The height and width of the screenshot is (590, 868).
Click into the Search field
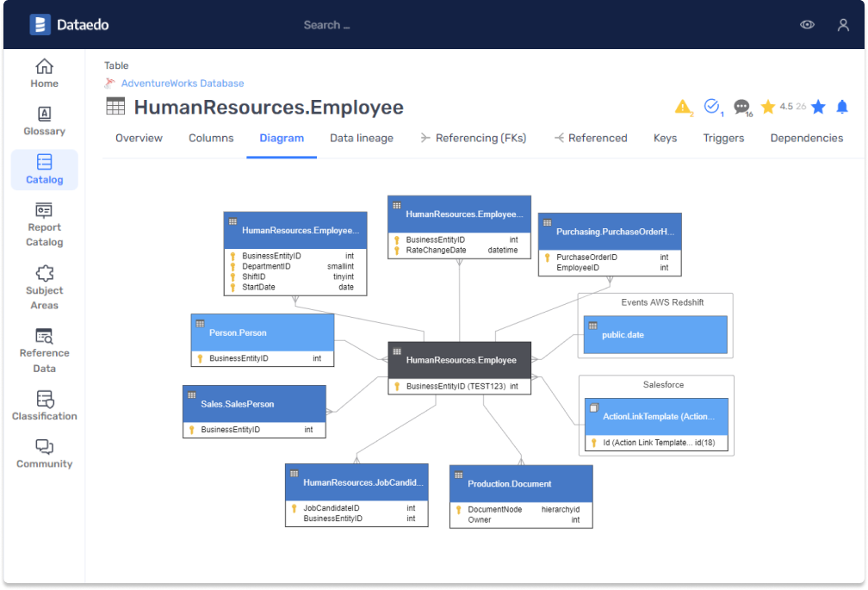(x=327, y=25)
